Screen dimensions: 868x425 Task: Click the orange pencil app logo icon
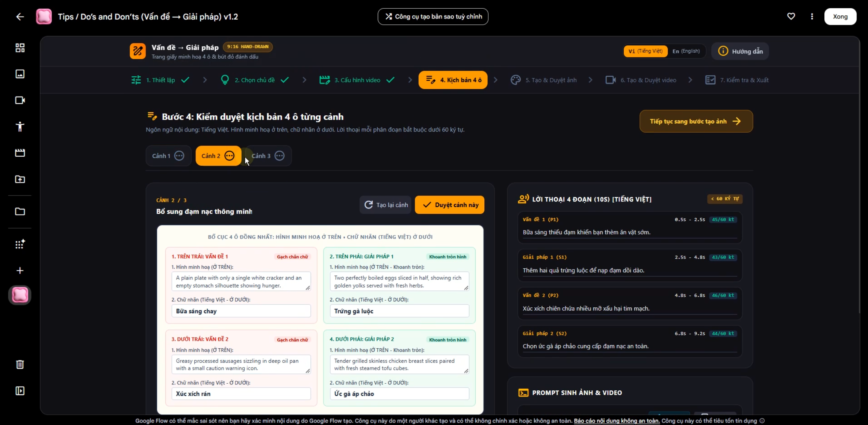point(138,51)
